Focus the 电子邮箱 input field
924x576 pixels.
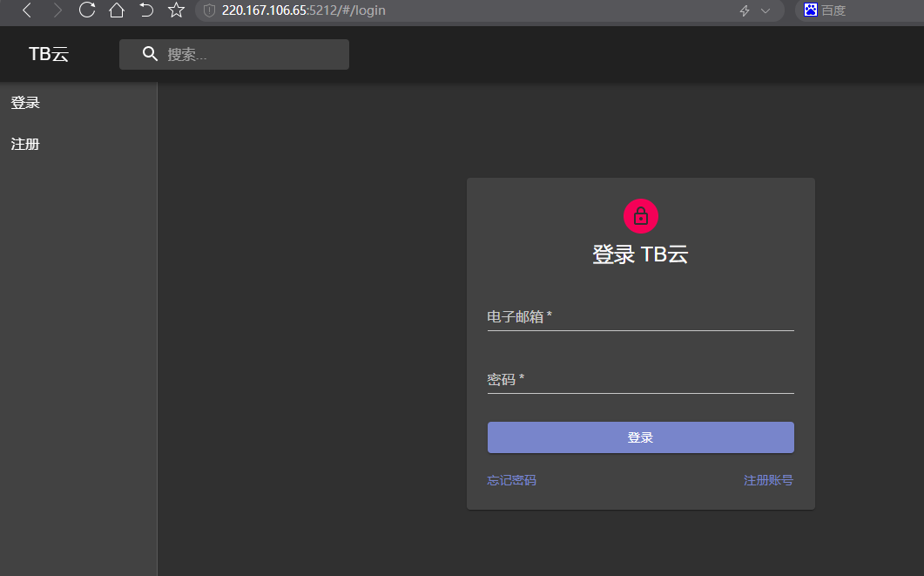click(641, 317)
